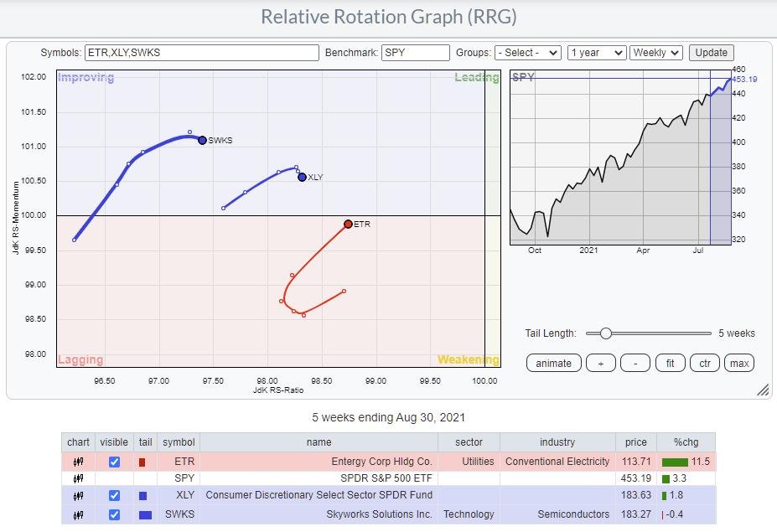Click the ETR candlestick chart icon
This screenshot has height=532, width=777.
[78, 462]
